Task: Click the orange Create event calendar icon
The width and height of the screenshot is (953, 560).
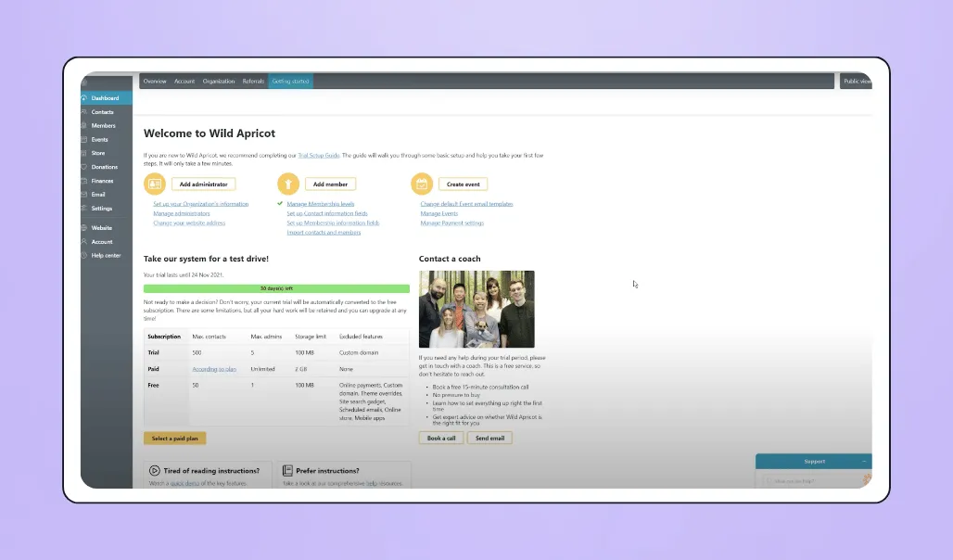Action: coord(422,184)
